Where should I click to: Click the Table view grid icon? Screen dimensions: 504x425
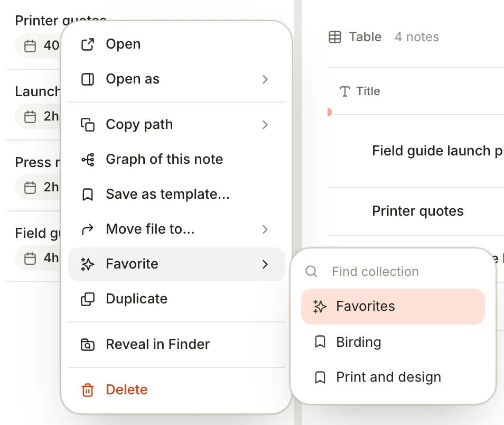click(334, 37)
